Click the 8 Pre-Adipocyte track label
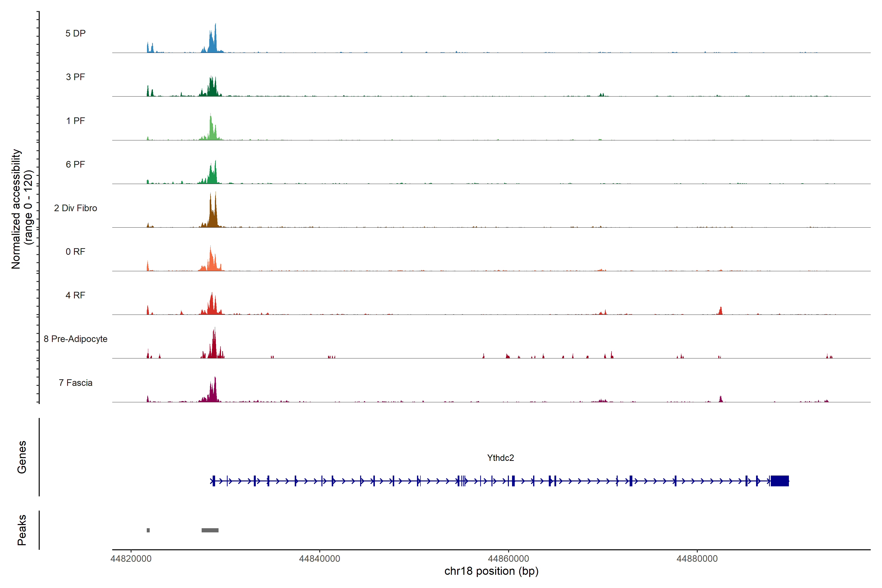The image size is (882, 588). [75, 339]
